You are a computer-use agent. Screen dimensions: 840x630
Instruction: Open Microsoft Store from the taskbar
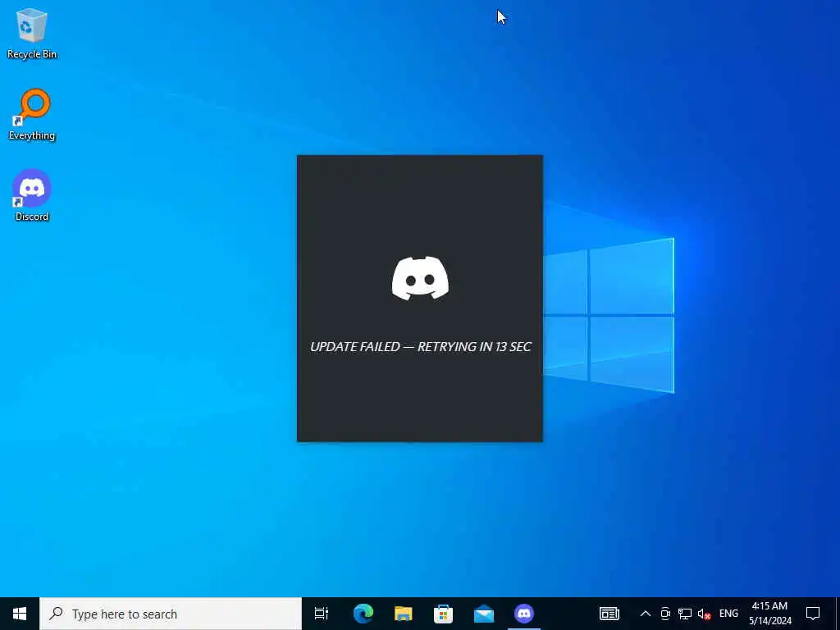tap(443, 614)
